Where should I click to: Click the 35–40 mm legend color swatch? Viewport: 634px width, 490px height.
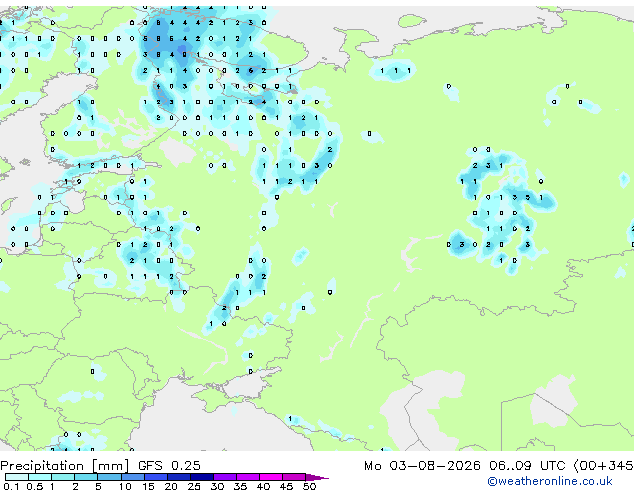tap(248, 477)
